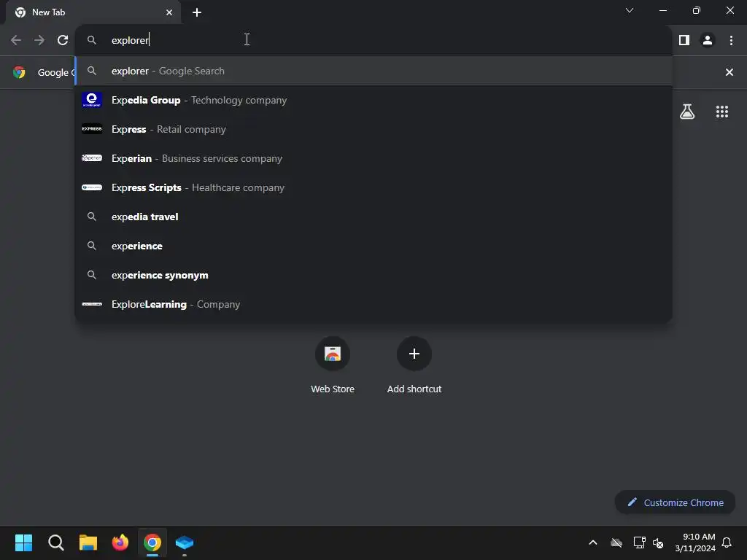Click the Chrome logo in info bar

(x=19, y=72)
